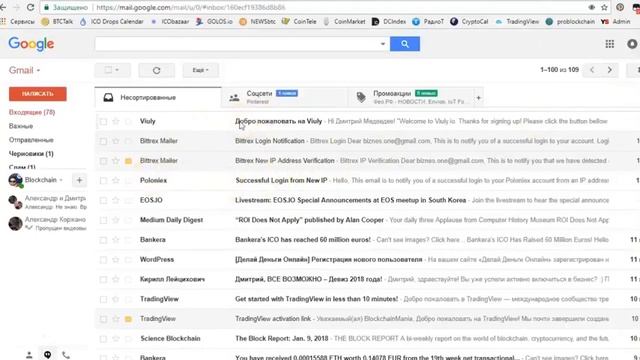Show search options dropdown arrow
Screen dimensions: 640x360
click(382, 44)
